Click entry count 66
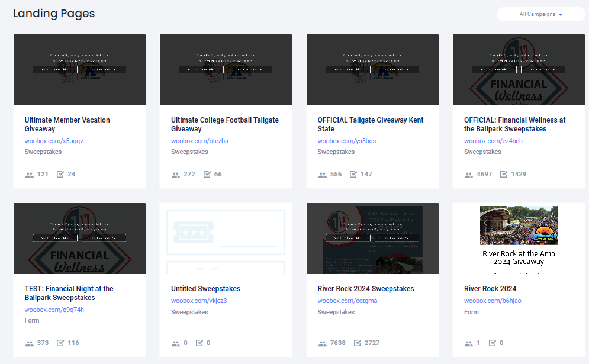The height and width of the screenshot is (364, 589). [x=218, y=174]
